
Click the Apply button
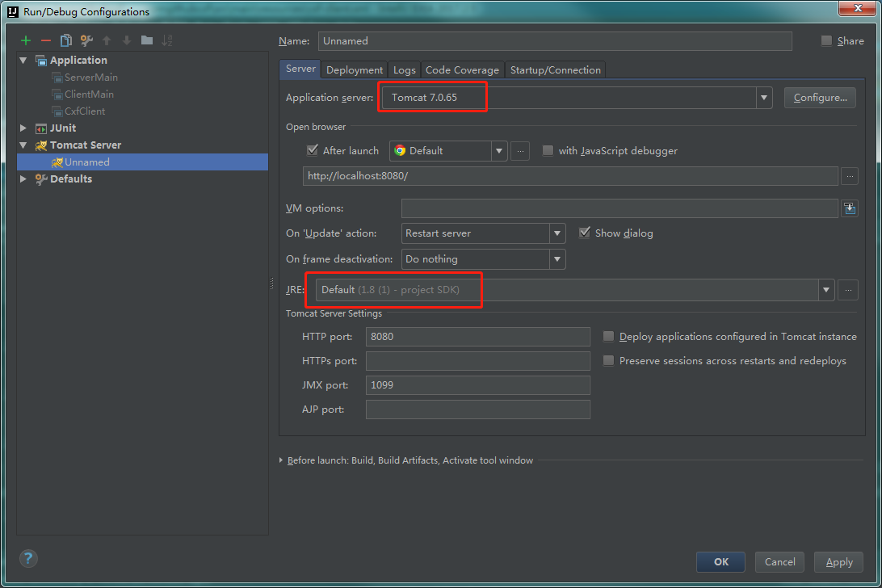[x=838, y=561]
